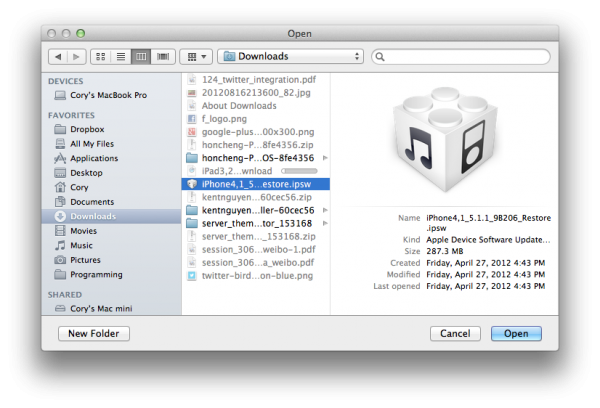
Task: Switch to icon view
Action: click(x=101, y=56)
